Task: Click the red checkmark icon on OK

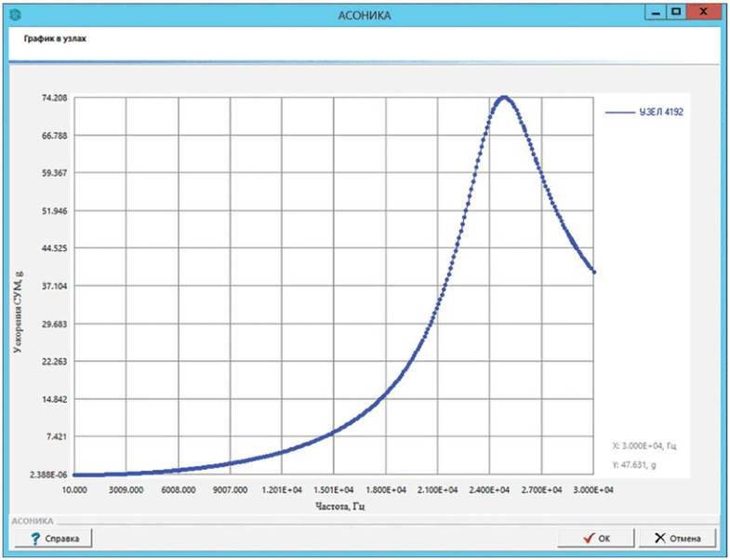Action: click(x=587, y=538)
